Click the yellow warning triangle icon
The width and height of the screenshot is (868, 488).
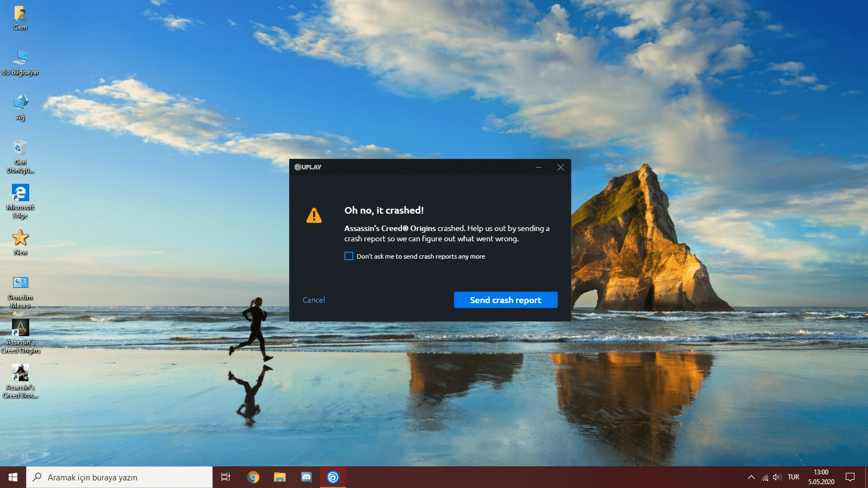314,215
